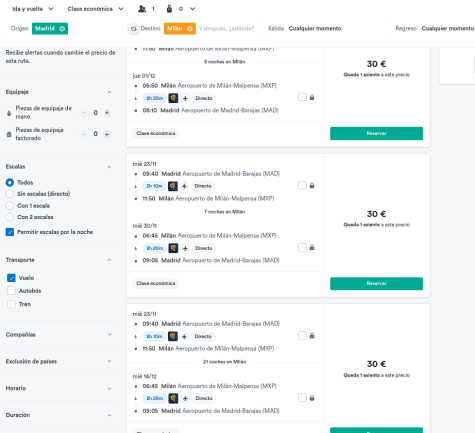Click the passengers icon showing 1

click(x=142, y=9)
